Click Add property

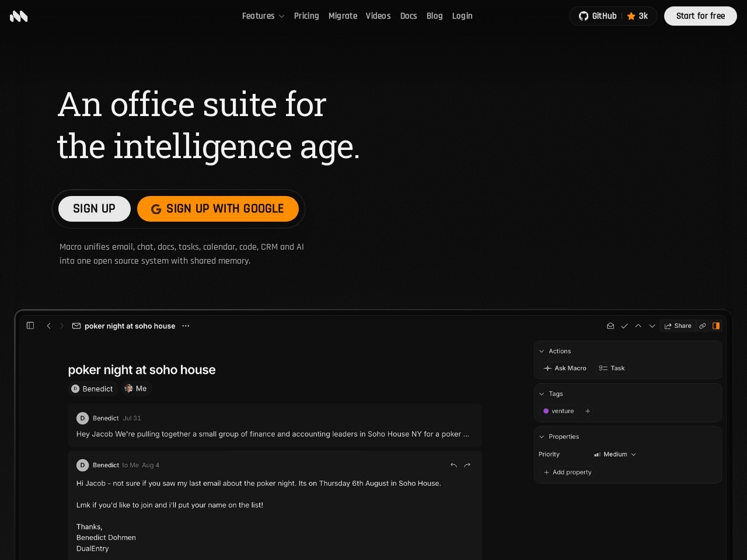(568, 473)
